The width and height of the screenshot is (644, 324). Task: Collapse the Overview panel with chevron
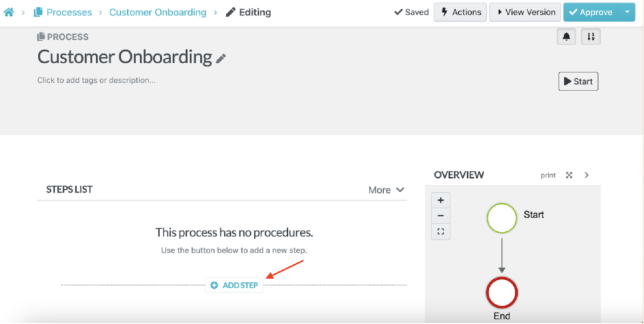coord(586,175)
